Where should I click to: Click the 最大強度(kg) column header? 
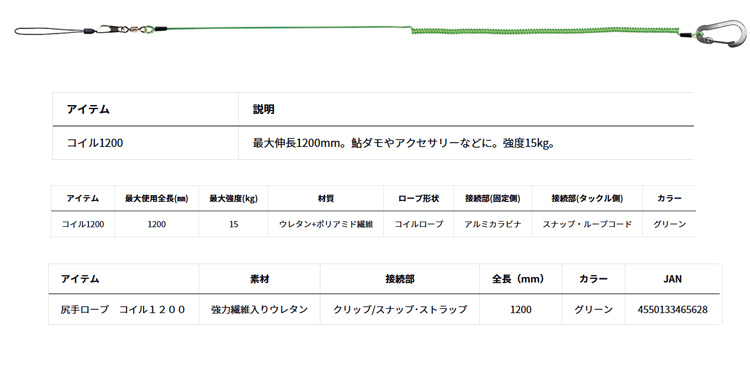coord(233,198)
